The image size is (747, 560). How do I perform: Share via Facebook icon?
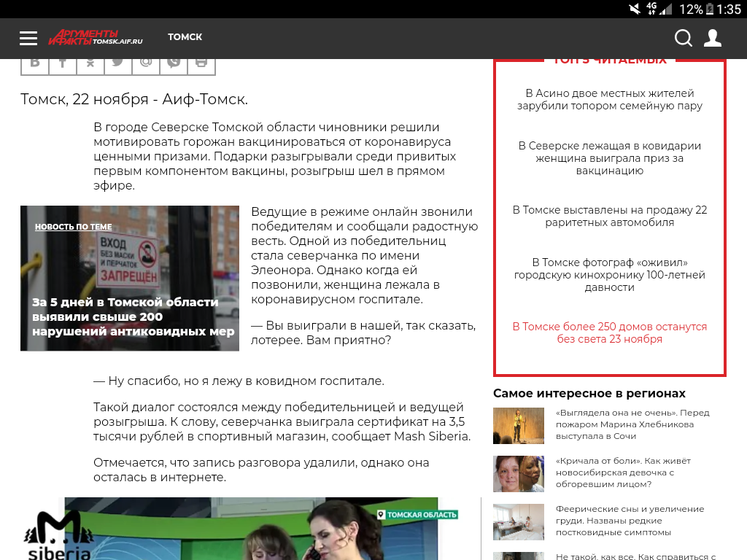pos(63,66)
